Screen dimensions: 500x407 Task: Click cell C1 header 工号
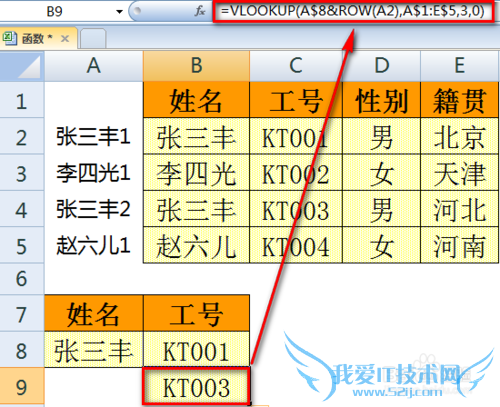296,100
